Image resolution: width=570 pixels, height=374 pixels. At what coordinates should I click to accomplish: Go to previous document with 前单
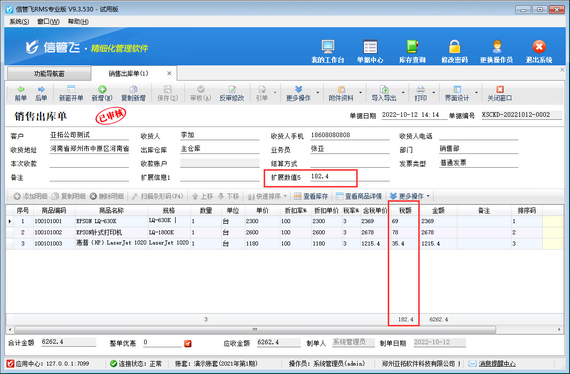click(21, 93)
